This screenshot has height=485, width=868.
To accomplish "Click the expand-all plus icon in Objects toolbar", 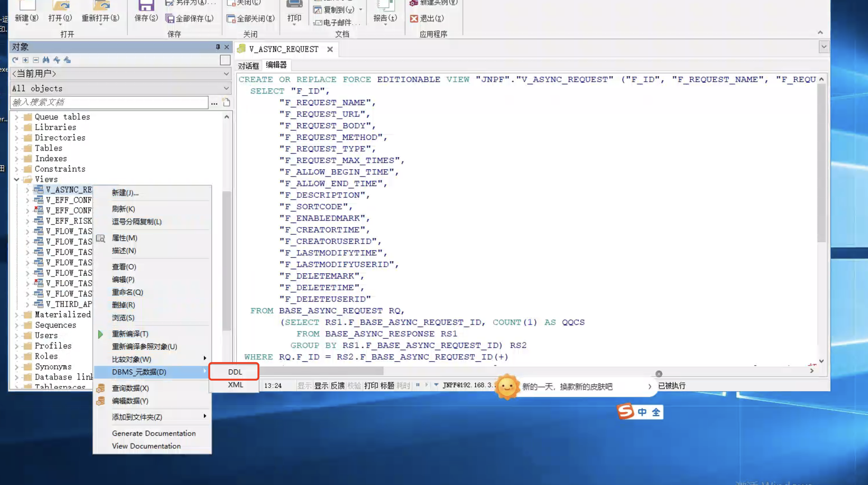I will [x=25, y=60].
